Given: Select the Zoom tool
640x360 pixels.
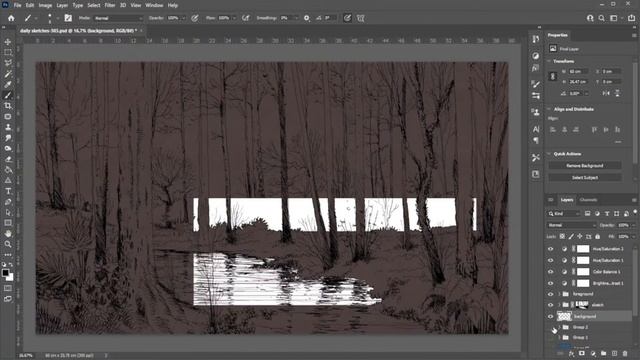Looking at the screenshot, I should [x=8, y=244].
